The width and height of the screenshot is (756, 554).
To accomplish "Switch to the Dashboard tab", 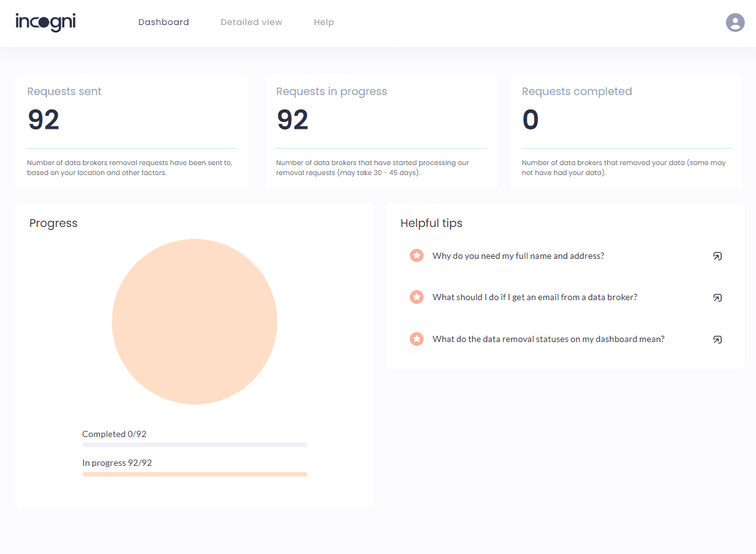I will 163,22.
